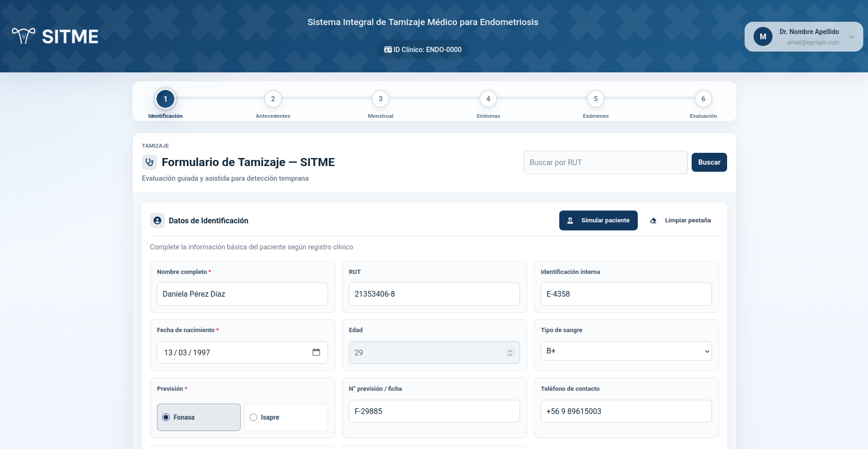The image size is (868, 449).
Task: Click the SITME uterus logo icon
Action: tap(24, 36)
